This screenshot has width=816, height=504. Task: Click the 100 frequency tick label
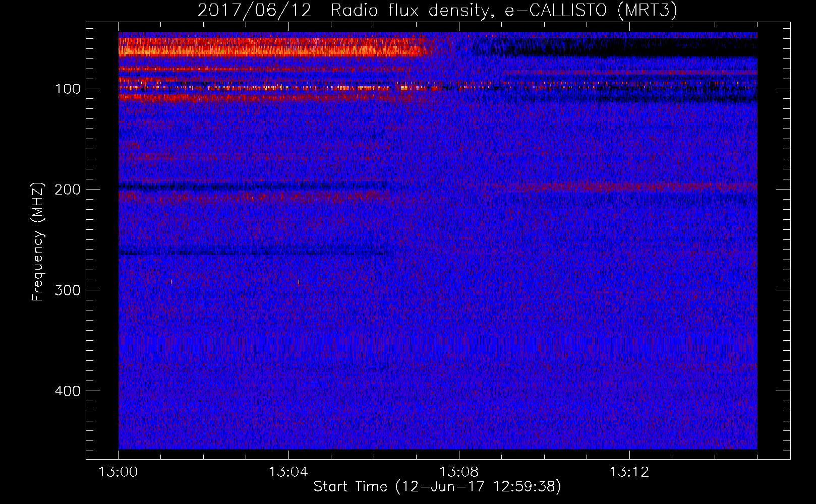click(68, 89)
